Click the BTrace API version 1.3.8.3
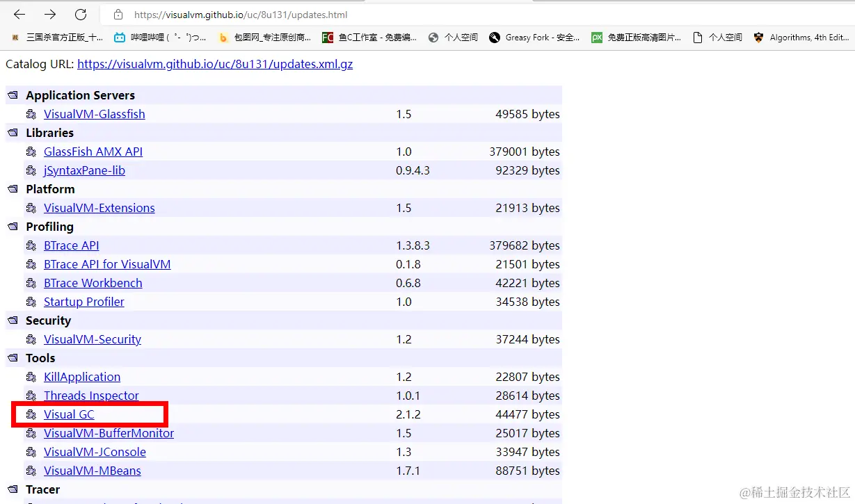Screen dimensions: 855x504 [x=413, y=245]
